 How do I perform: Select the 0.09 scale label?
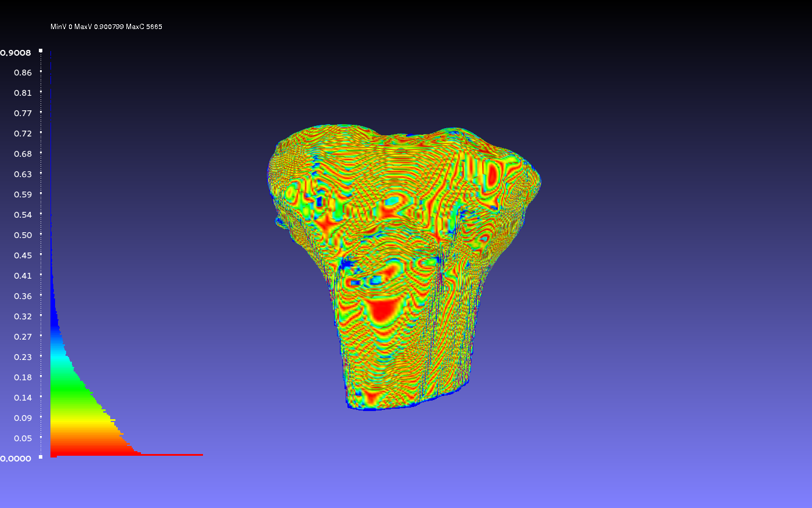click(23, 418)
